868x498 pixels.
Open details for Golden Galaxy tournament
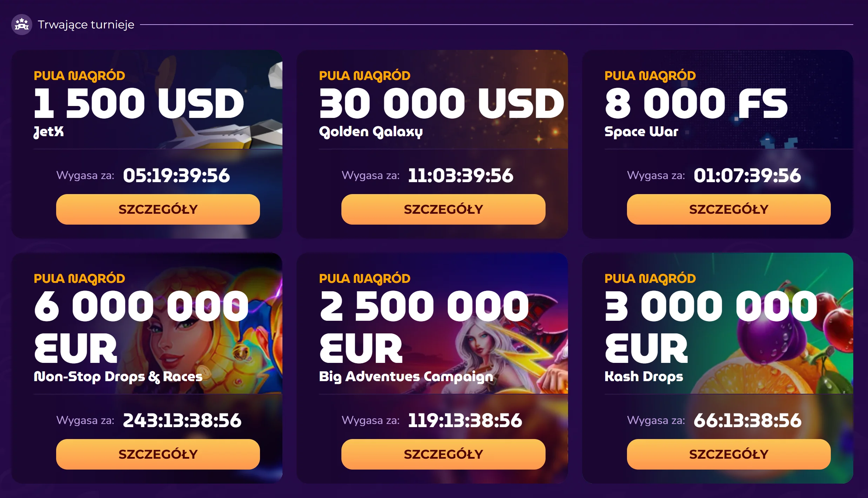point(443,209)
